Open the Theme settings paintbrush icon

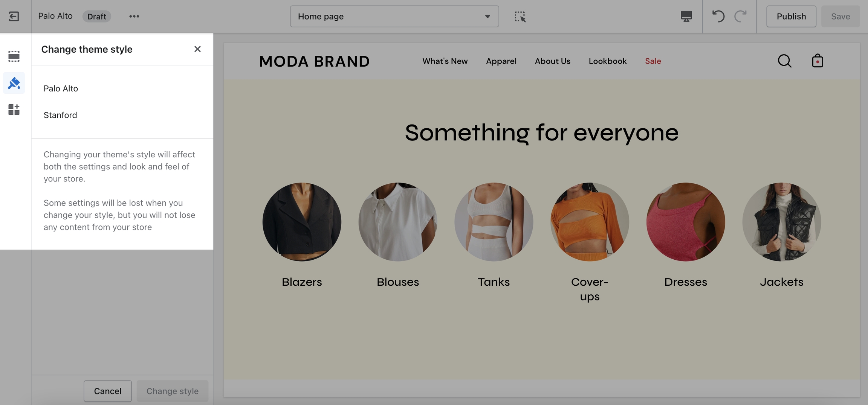(14, 83)
